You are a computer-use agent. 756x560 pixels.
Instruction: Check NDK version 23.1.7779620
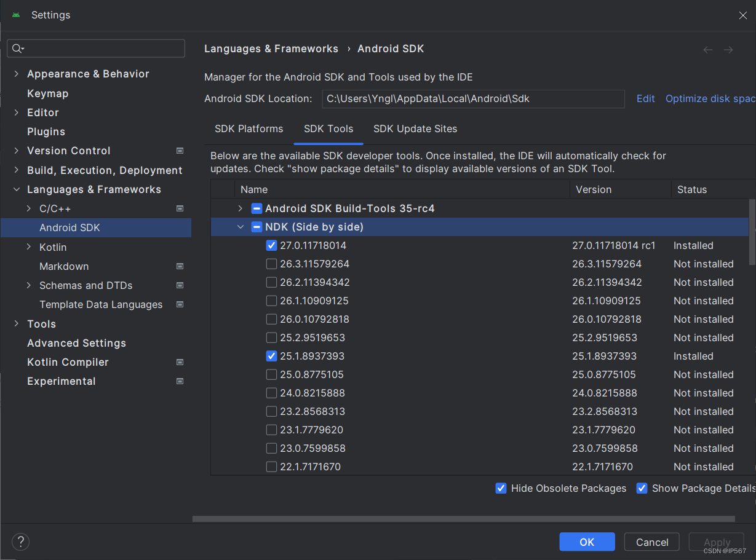click(271, 430)
